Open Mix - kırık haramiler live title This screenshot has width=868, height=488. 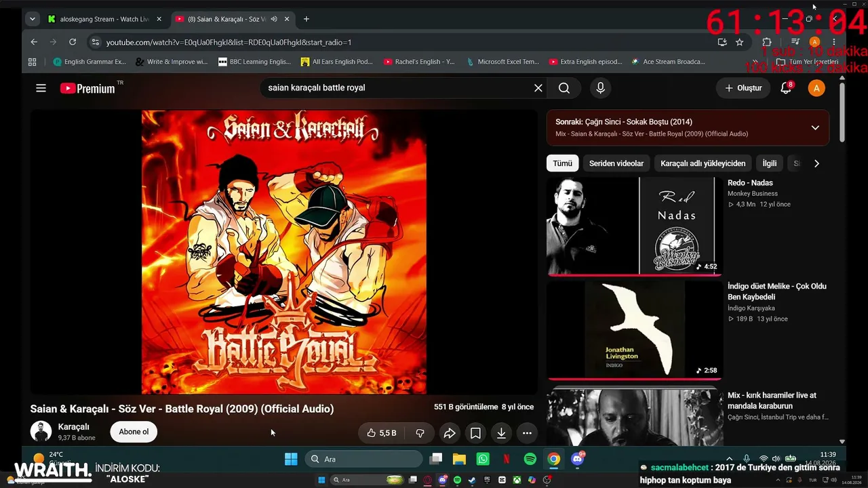click(x=772, y=401)
